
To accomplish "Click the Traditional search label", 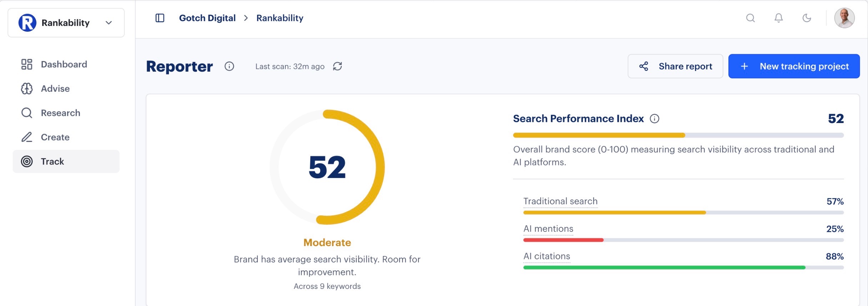I will tap(560, 201).
